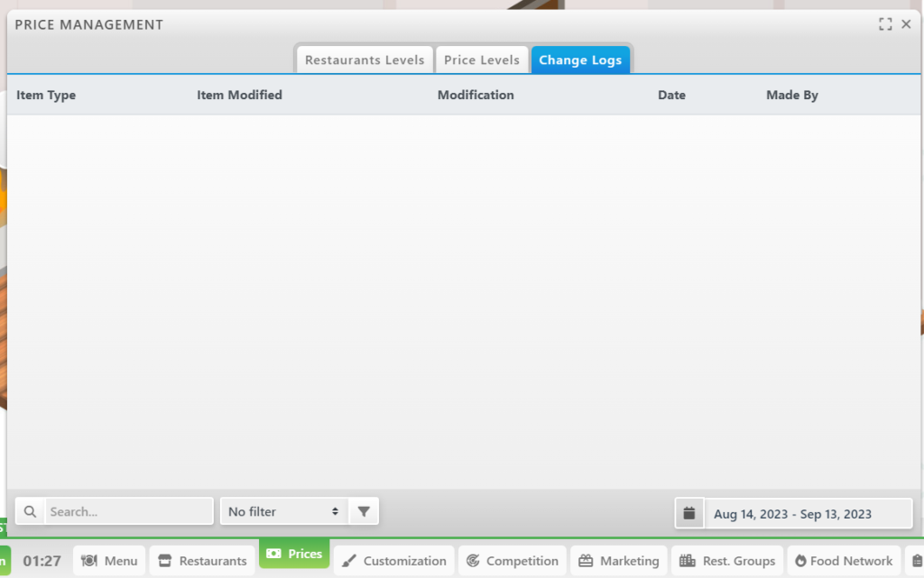Select the Change Logs tab

(580, 60)
